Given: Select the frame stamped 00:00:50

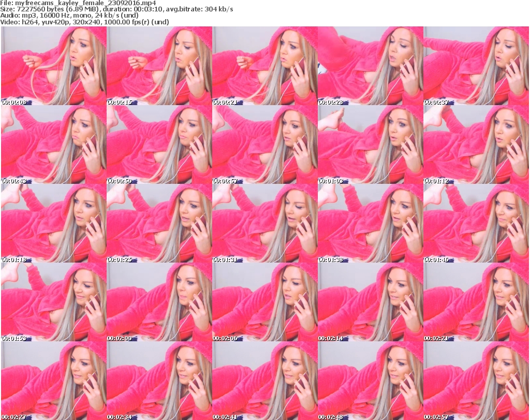Looking at the screenshot, I should (159, 144).
